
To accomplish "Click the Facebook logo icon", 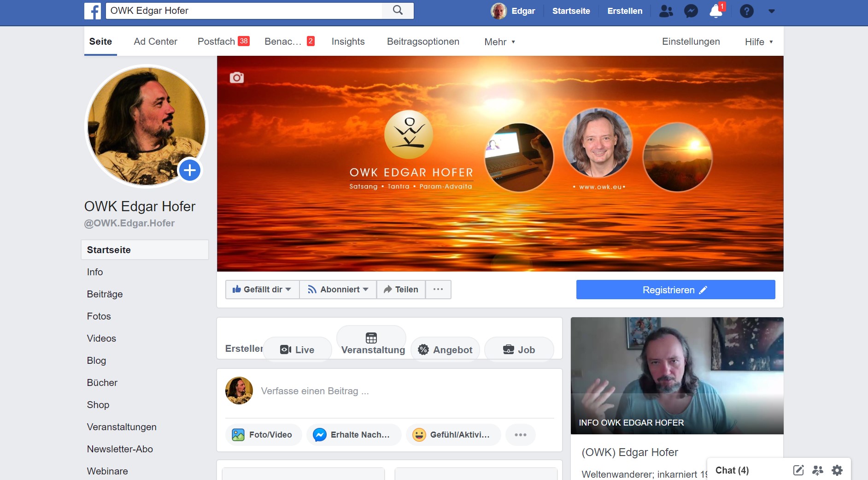I will [93, 11].
